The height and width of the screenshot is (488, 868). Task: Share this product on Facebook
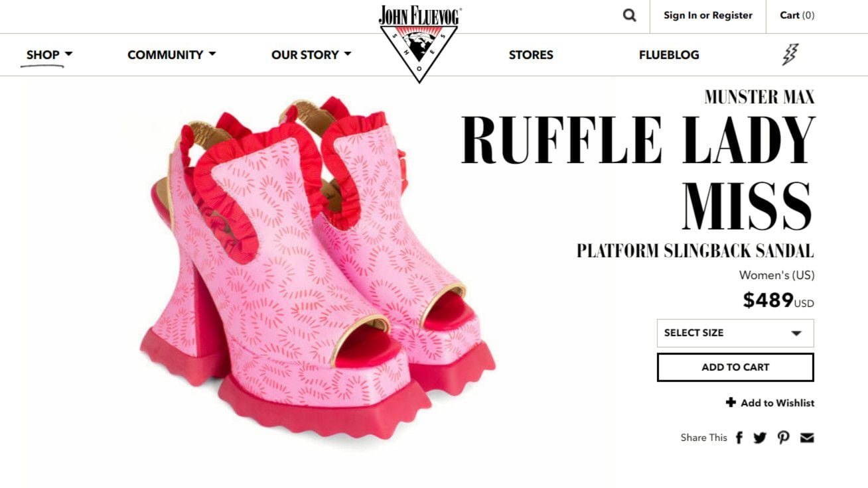point(739,438)
